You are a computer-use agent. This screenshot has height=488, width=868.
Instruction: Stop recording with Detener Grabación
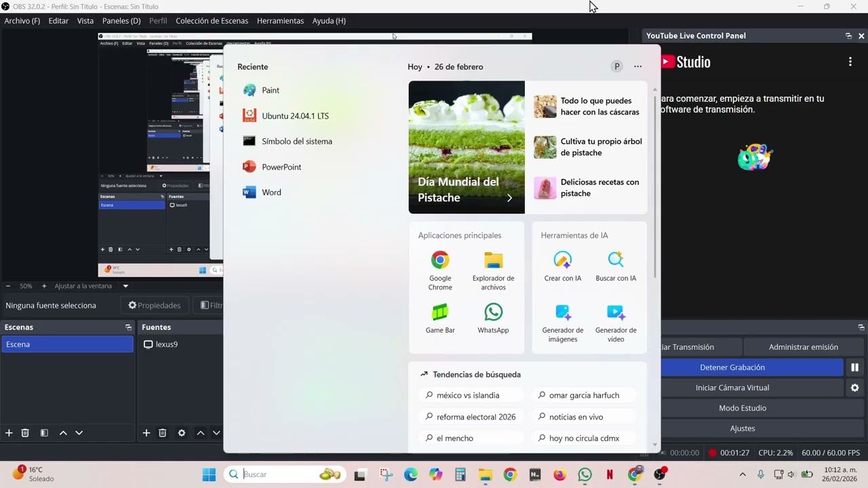coord(732,367)
